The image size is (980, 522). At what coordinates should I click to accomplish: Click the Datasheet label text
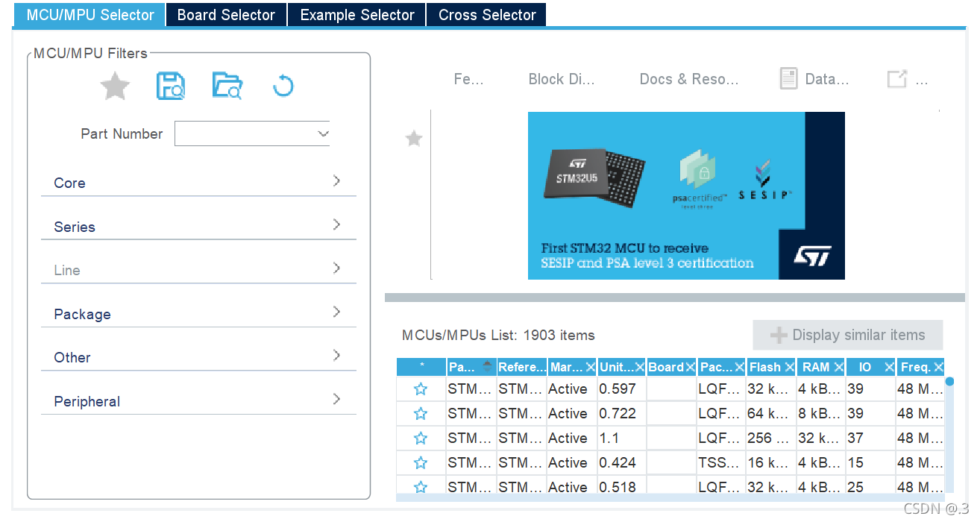827,79
